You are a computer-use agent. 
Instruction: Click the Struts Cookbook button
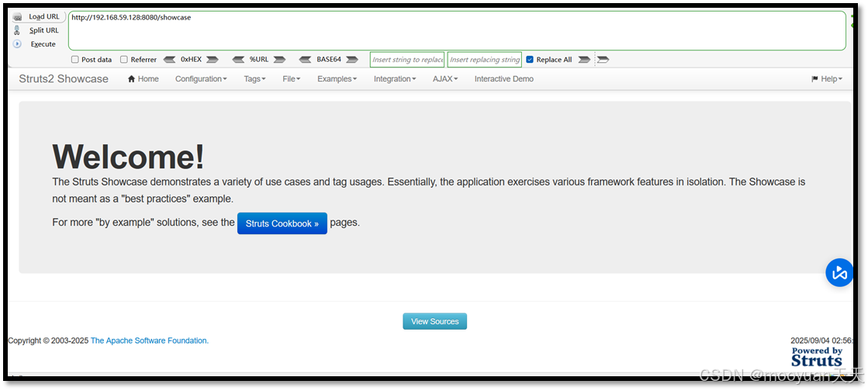[x=282, y=223]
